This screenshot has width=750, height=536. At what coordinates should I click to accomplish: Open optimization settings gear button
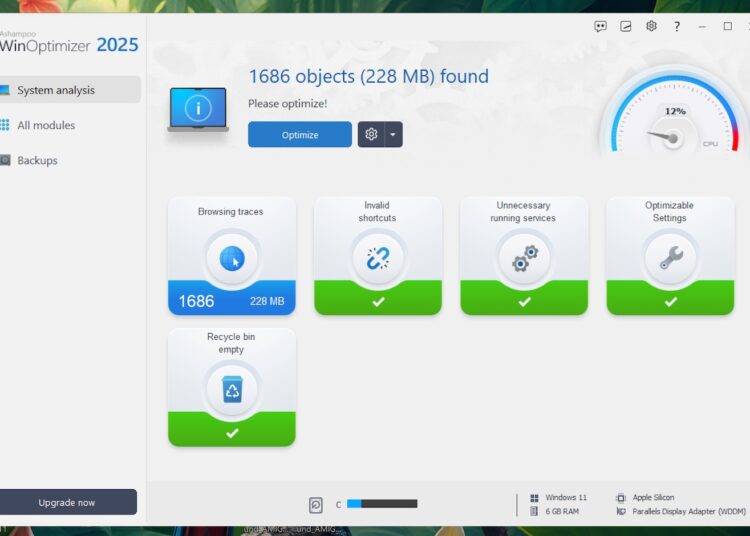(371, 134)
